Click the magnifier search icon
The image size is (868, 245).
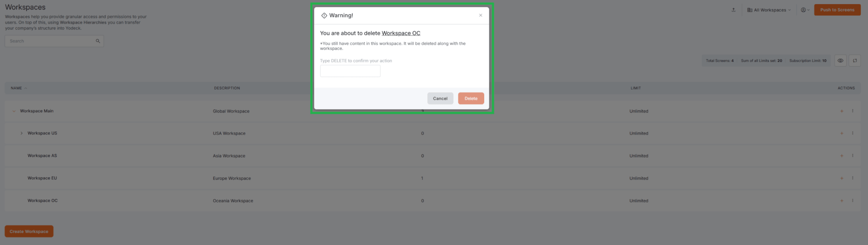coord(98,41)
